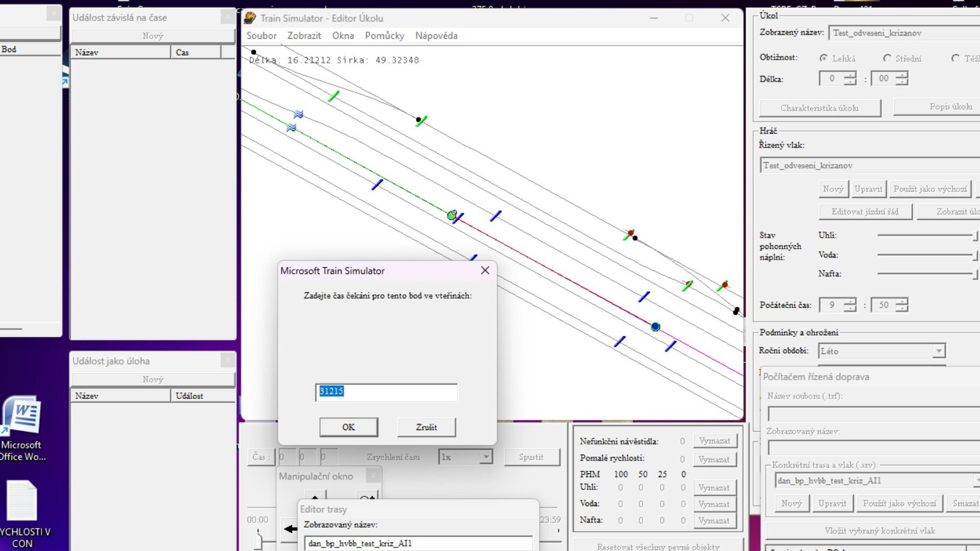Click the Název souboru (.trf) field
The height and width of the screenshot is (551, 980).
(874, 413)
